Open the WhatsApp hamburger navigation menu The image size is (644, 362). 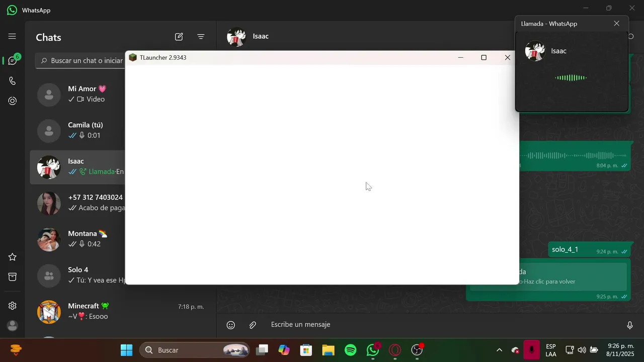click(x=12, y=36)
